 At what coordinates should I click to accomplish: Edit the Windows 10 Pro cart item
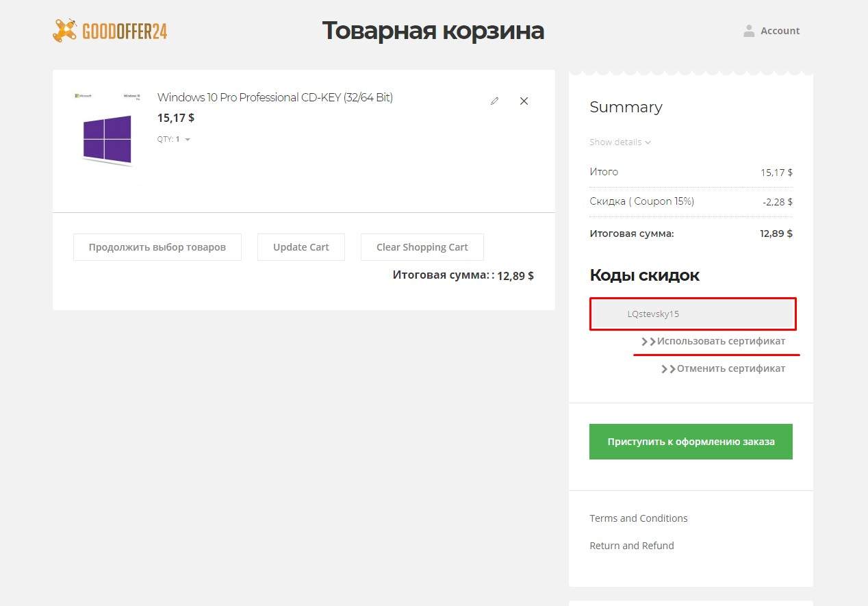point(494,101)
